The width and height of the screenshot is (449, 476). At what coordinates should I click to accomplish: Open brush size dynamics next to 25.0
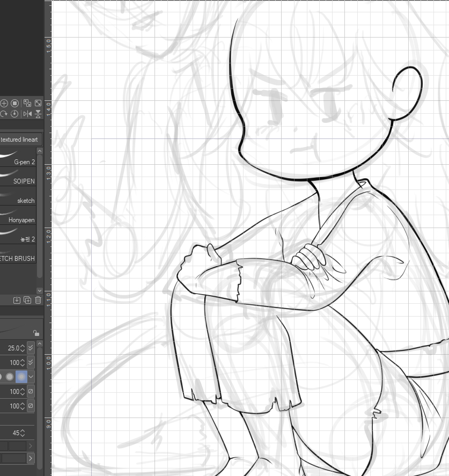pyautogui.click(x=31, y=348)
